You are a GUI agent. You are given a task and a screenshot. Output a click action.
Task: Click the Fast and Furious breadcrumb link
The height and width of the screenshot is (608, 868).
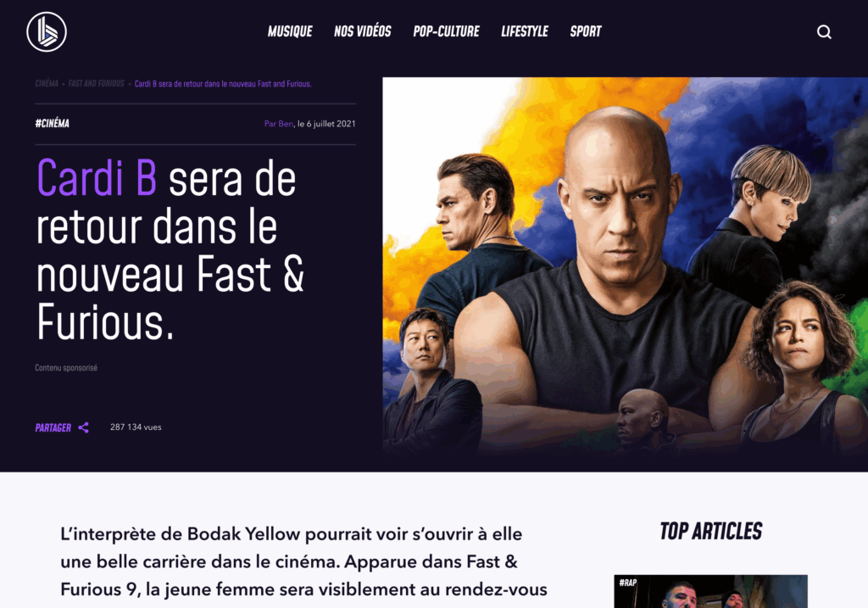pos(97,84)
